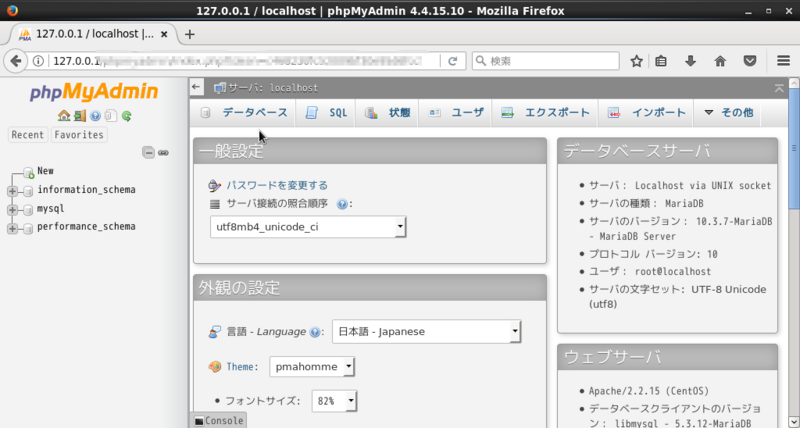Viewport: 800px width, 428px height.
Task: Go to phpMyAdmin home icon
Action: (64, 116)
